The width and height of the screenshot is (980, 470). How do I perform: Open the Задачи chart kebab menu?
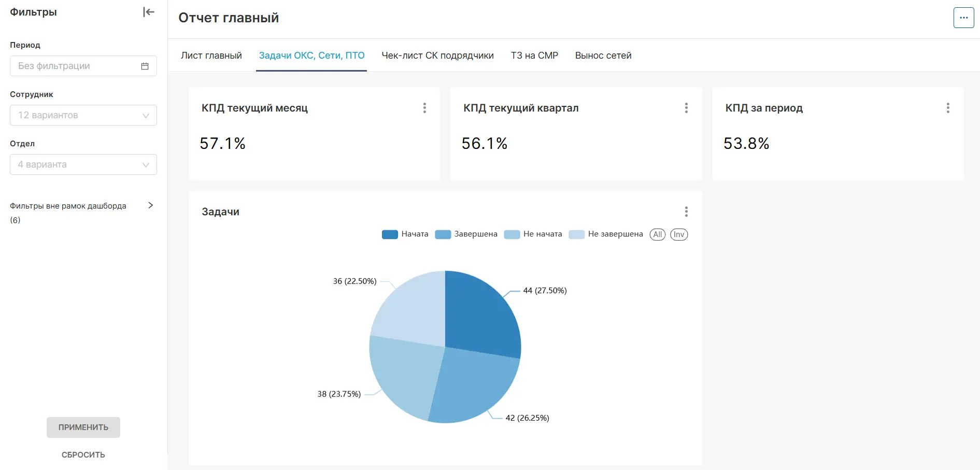click(x=686, y=212)
